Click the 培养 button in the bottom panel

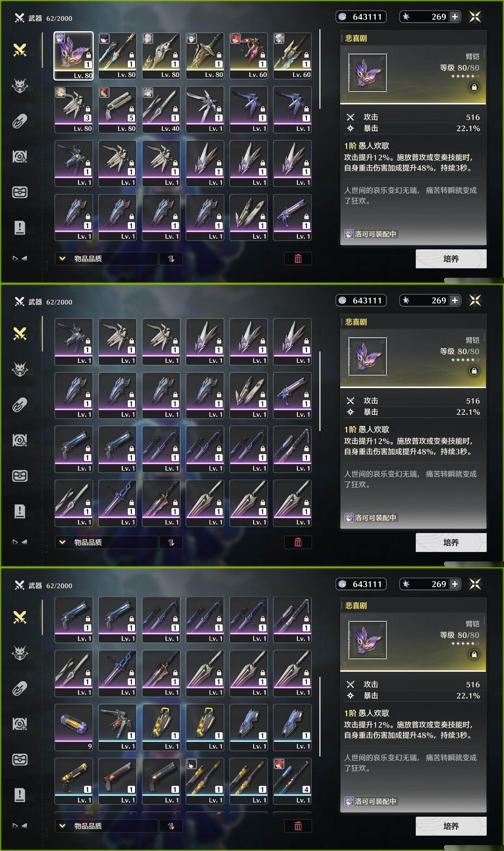pyautogui.click(x=451, y=826)
